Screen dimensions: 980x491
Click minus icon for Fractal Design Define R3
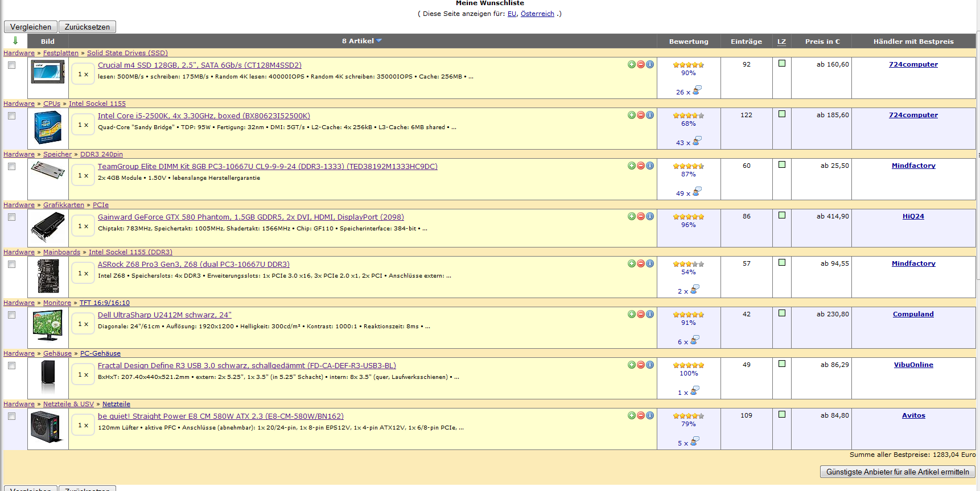point(641,365)
